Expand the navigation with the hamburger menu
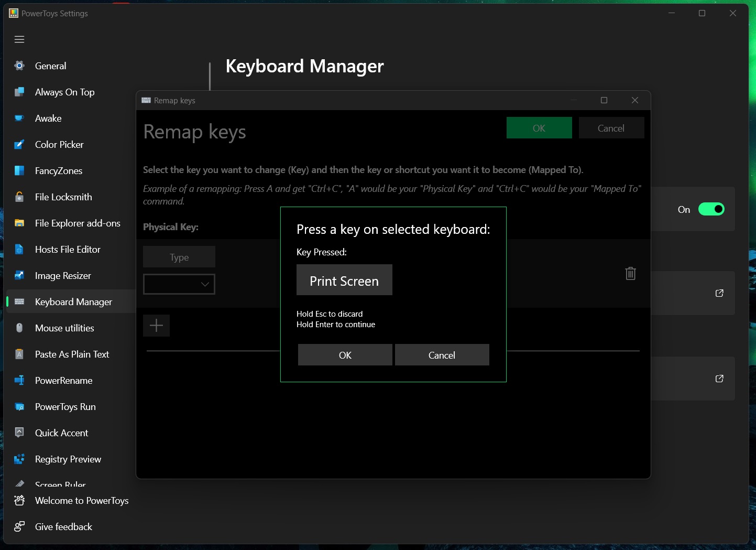This screenshot has height=550, width=756. pyautogui.click(x=19, y=39)
